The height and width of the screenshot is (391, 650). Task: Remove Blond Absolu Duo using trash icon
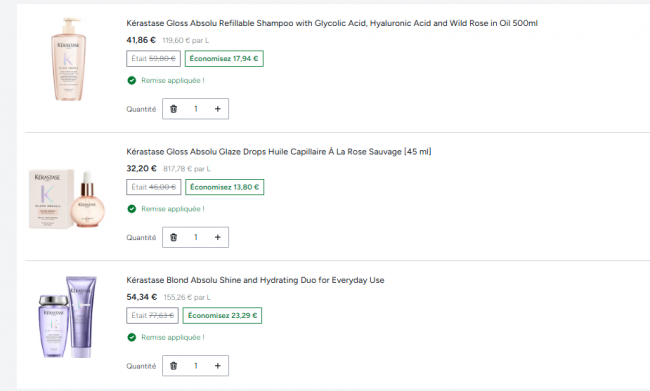(174, 366)
